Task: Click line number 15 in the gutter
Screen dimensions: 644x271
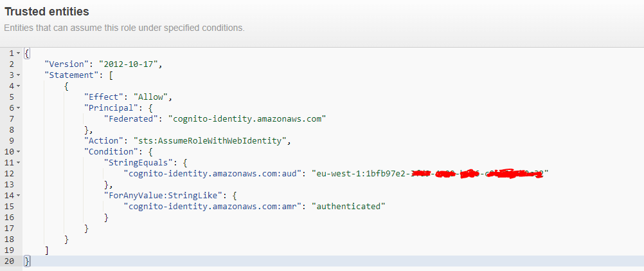Action: (x=10, y=207)
